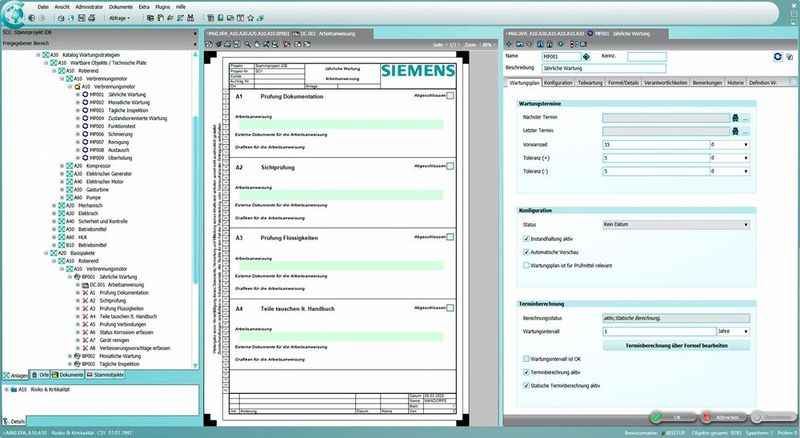Click the circular refresh icon near Kennz.
Screen dimensions: 800x438
click(x=778, y=57)
